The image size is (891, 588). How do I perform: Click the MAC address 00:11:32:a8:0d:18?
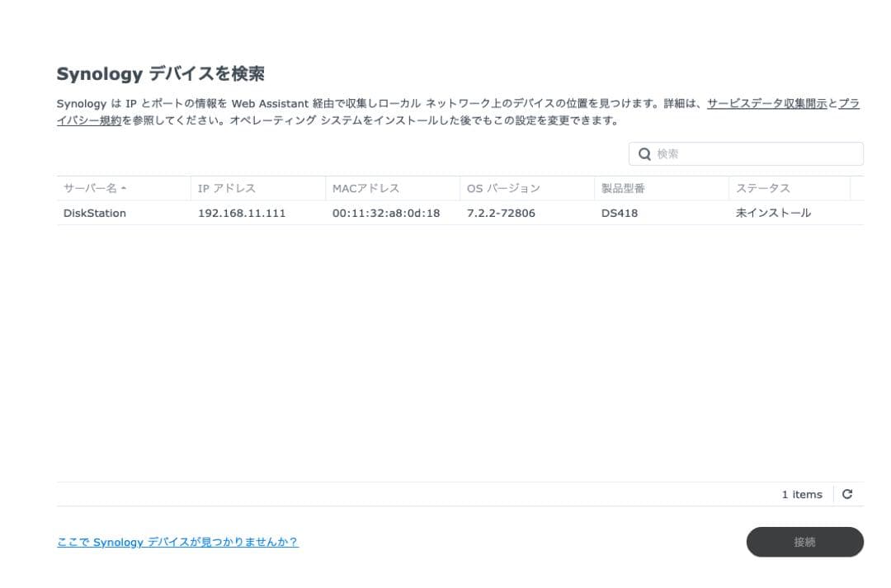(384, 213)
